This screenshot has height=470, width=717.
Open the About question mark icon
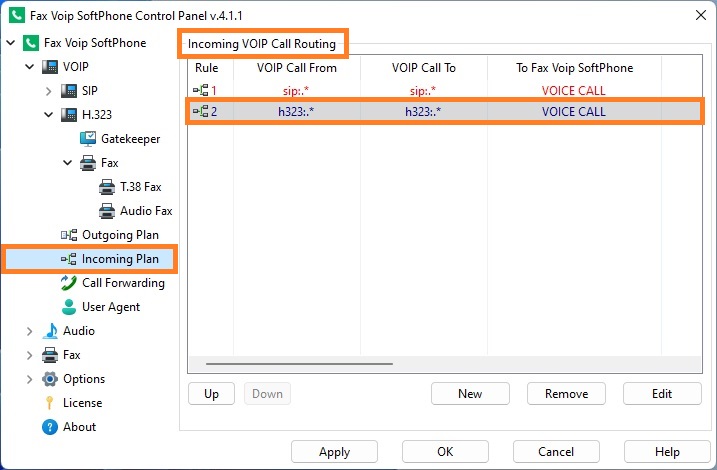click(49, 427)
